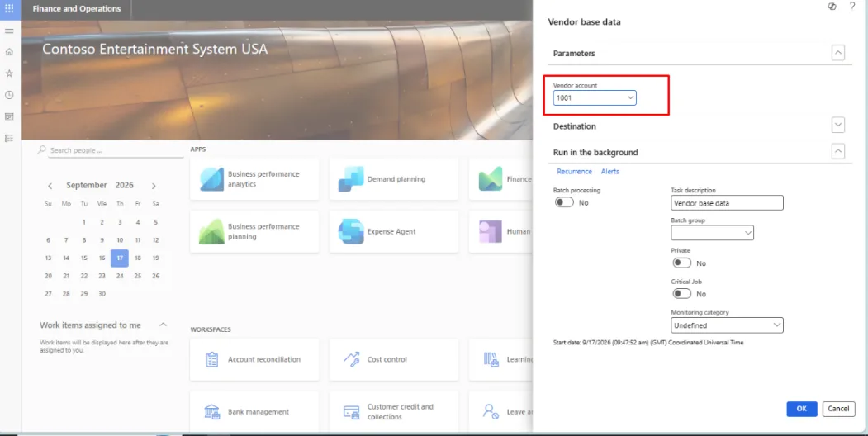Open Demand planning app tile
Viewport: 868px width, 436px height.
click(x=394, y=179)
